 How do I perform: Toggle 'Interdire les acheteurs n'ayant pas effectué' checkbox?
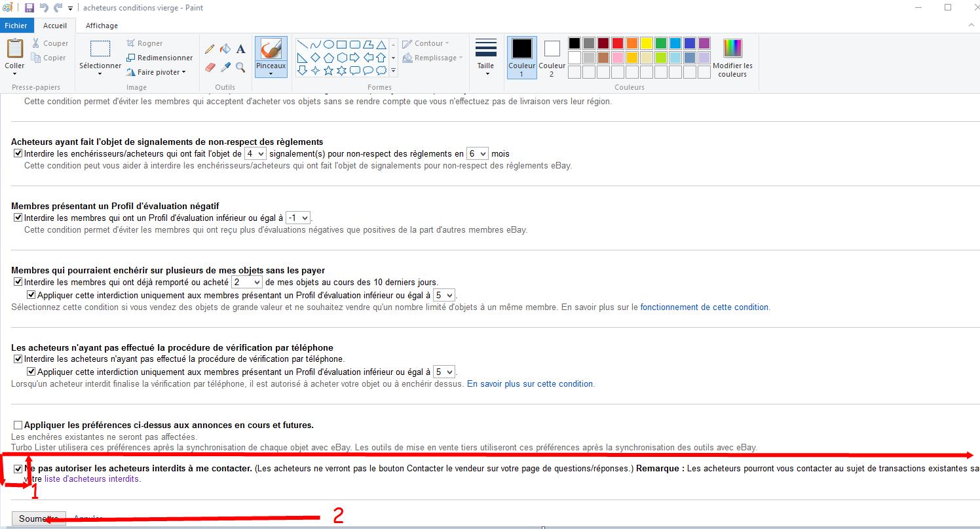[x=18, y=359]
